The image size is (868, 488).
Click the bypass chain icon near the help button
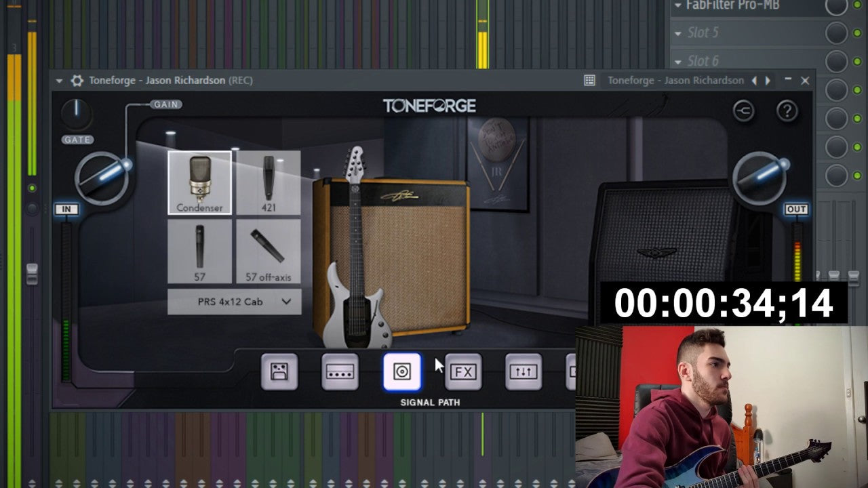pos(744,110)
